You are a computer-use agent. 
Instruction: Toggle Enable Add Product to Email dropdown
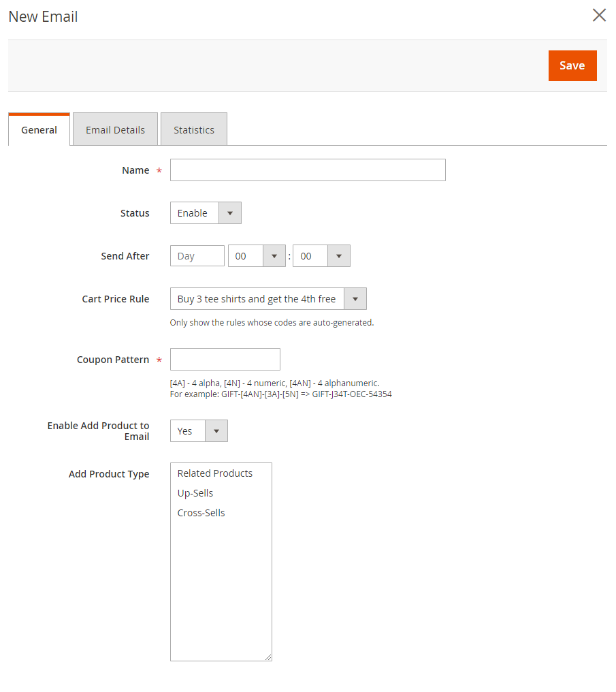tap(216, 431)
